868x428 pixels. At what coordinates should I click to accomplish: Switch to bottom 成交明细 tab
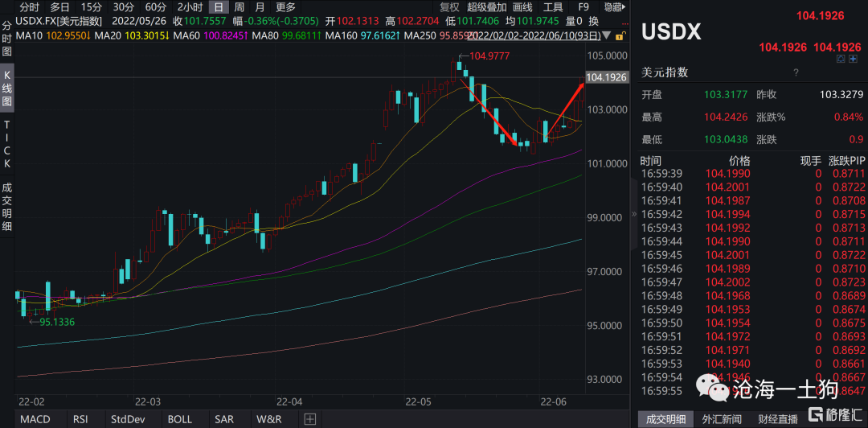coord(666,419)
